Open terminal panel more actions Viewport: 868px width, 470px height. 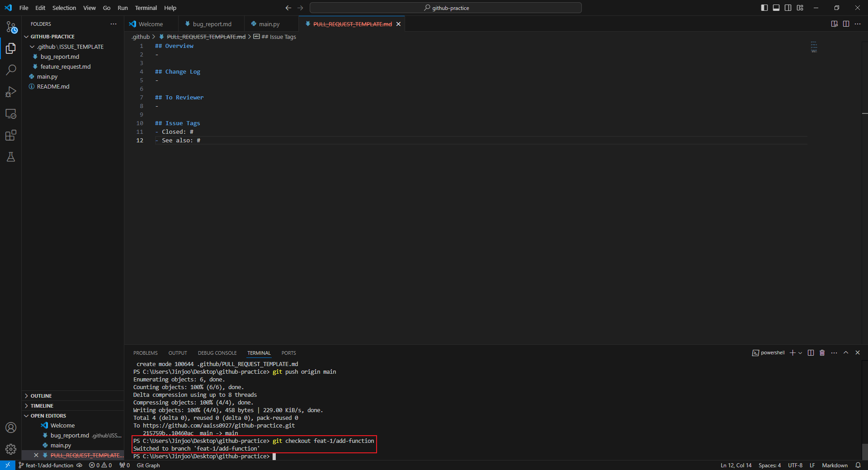pos(834,352)
